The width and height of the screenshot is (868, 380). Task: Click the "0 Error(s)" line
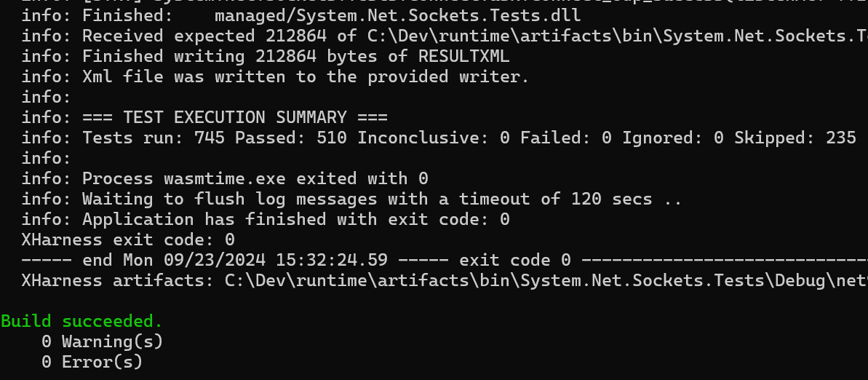click(92, 362)
